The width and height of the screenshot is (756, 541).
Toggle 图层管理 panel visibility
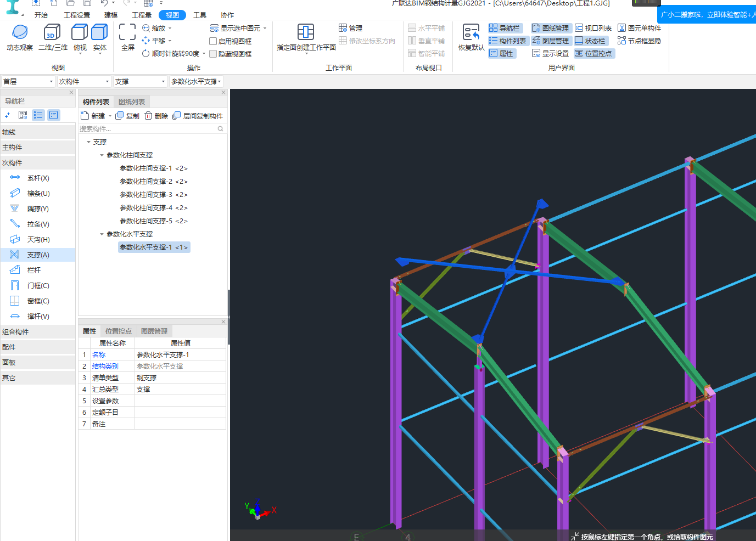click(x=551, y=41)
